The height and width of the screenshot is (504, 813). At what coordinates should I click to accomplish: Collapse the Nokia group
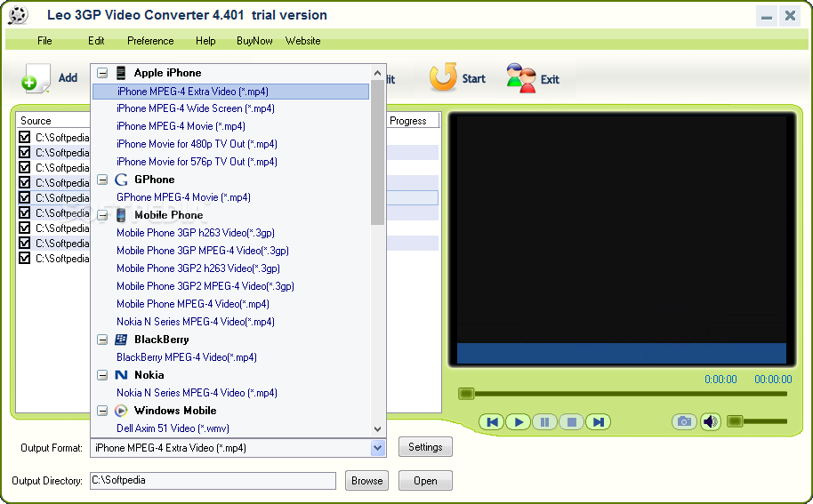(x=102, y=375)
